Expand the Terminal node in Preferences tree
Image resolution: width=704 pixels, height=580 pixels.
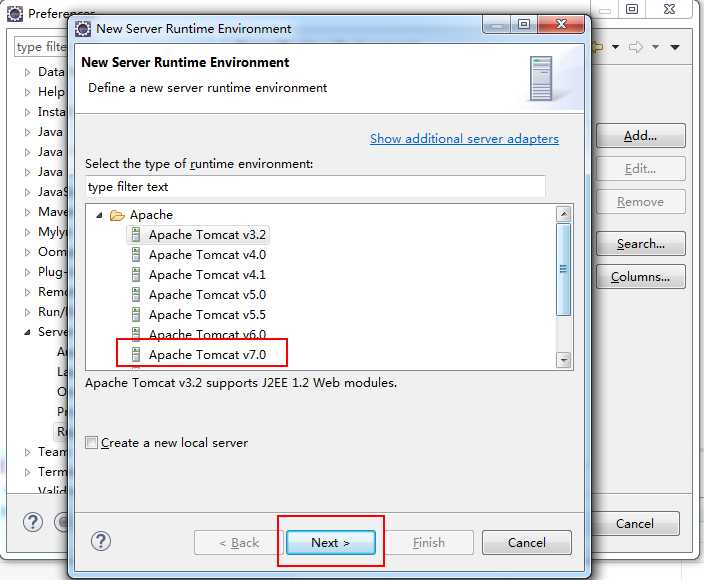[27, 472]
